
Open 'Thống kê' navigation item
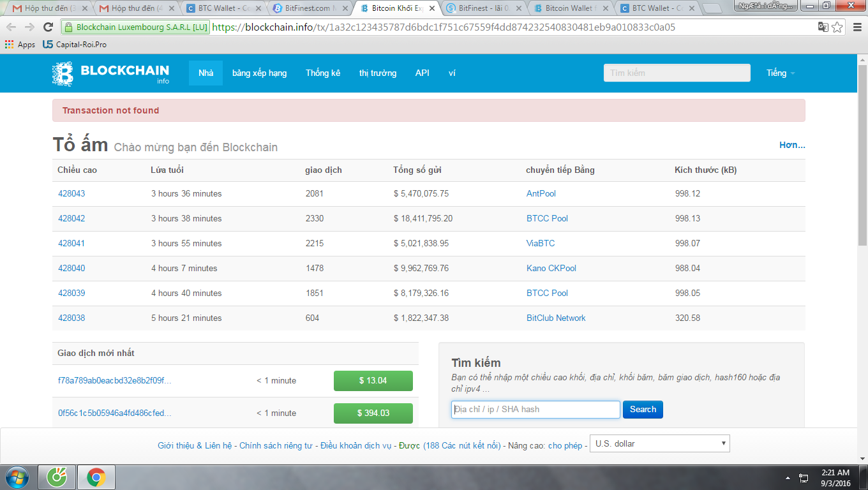click(323, 73)
